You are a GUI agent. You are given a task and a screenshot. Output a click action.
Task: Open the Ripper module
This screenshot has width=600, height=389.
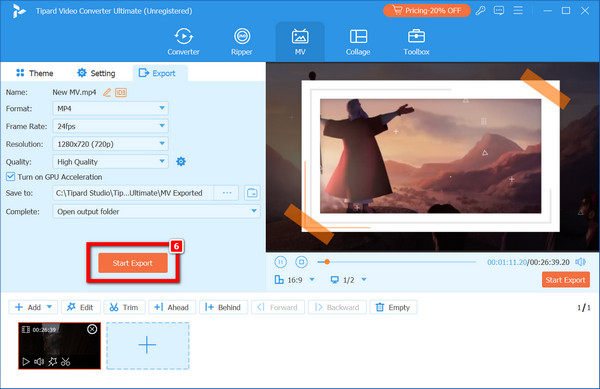[x=242, y=42]
